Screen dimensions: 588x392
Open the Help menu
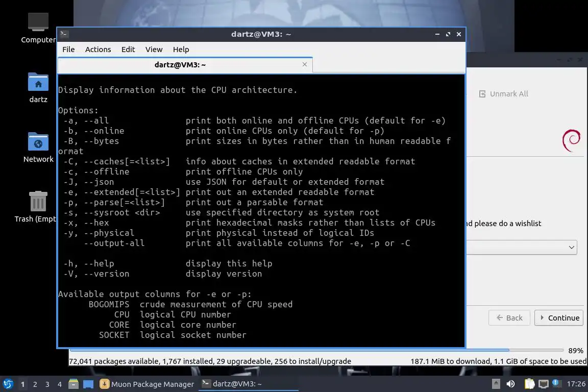tap(181, 50)
